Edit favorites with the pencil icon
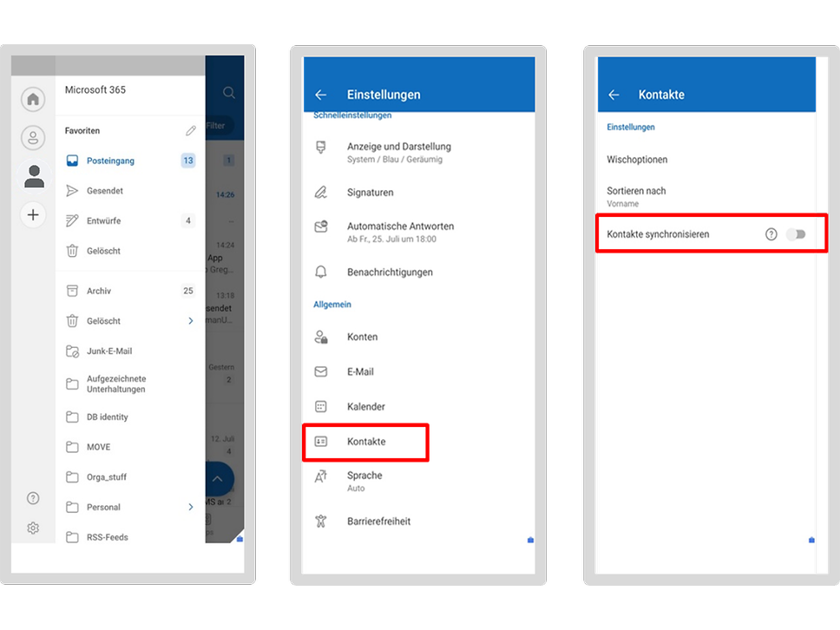This screenshot has width=840, height=630. [x=191, y=131]
